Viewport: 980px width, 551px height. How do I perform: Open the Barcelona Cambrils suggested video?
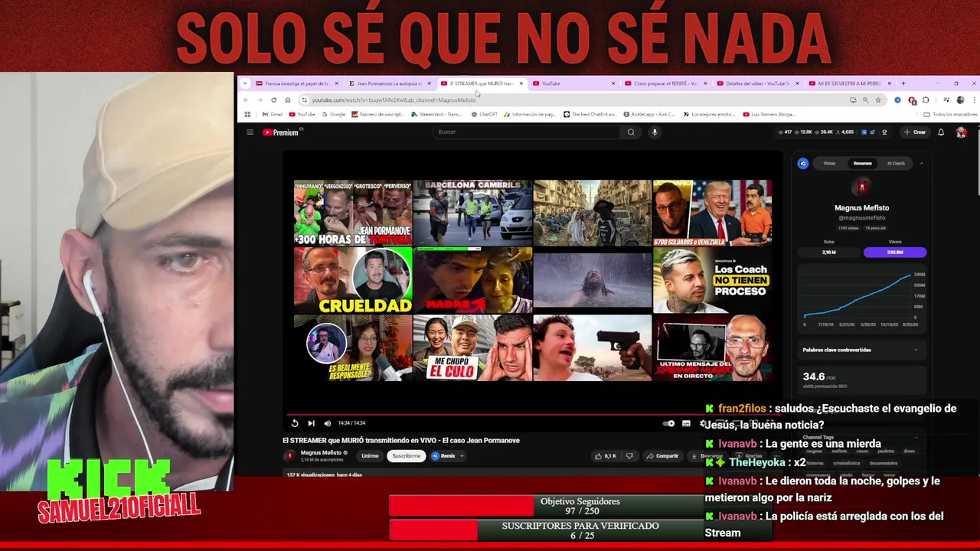click(472, 213)
